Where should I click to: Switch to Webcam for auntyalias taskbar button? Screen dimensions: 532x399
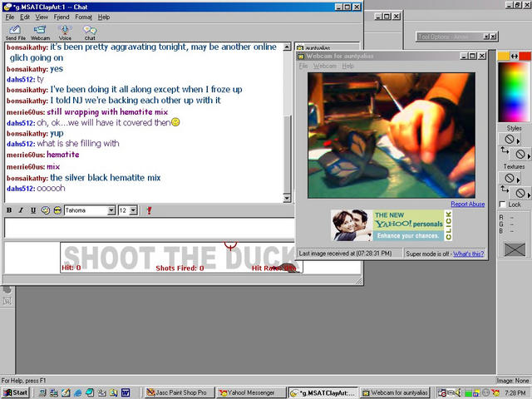point(396,392)
